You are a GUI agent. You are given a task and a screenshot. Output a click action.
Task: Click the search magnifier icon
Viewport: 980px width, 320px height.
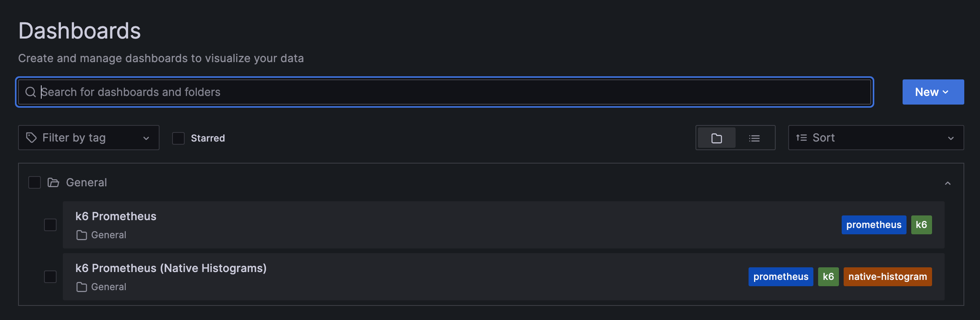(x=30, y=92)
